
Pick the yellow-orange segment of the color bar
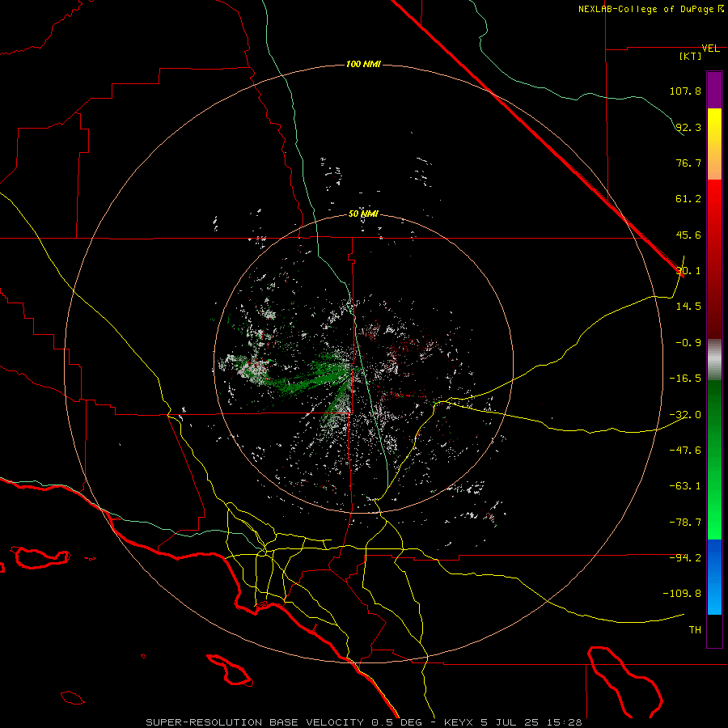pos(714,144)
